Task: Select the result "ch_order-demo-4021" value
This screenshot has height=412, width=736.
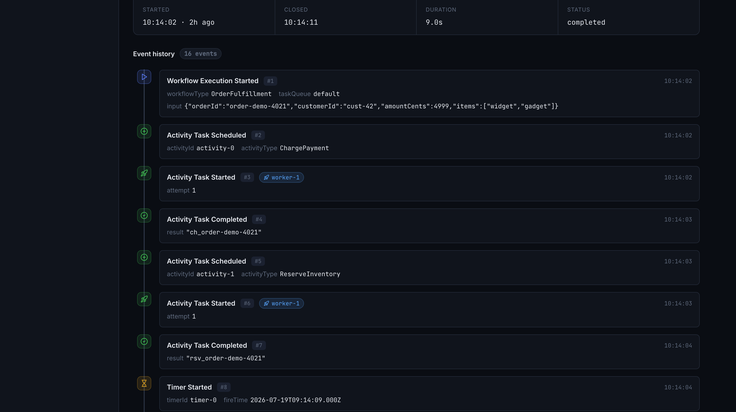Action: click(x=224, y=232)
